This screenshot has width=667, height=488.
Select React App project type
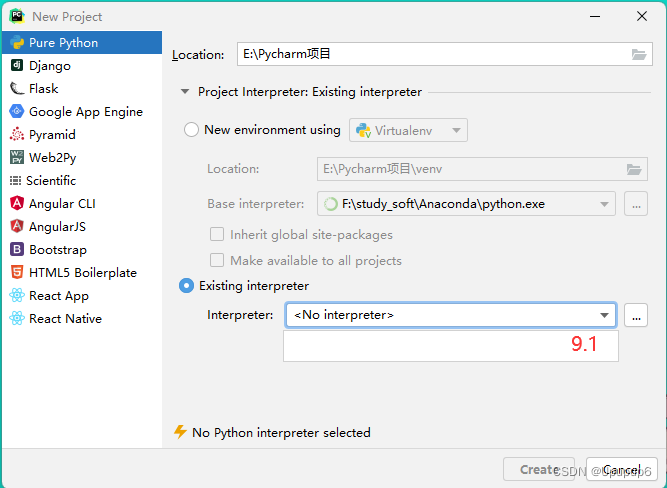coord(82,295)
